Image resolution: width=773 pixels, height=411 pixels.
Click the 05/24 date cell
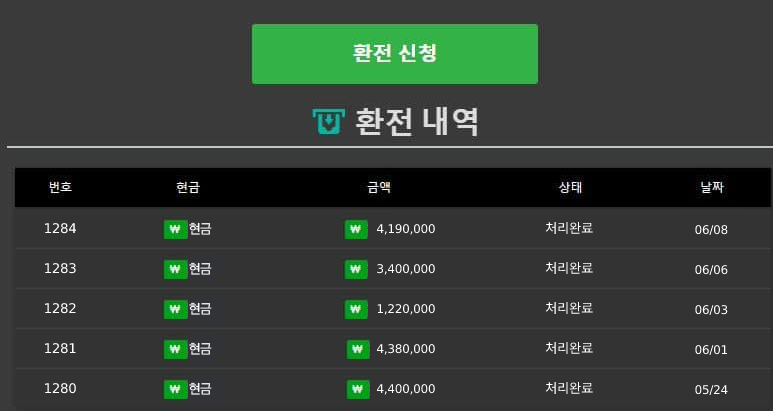[x=711, y=390]
